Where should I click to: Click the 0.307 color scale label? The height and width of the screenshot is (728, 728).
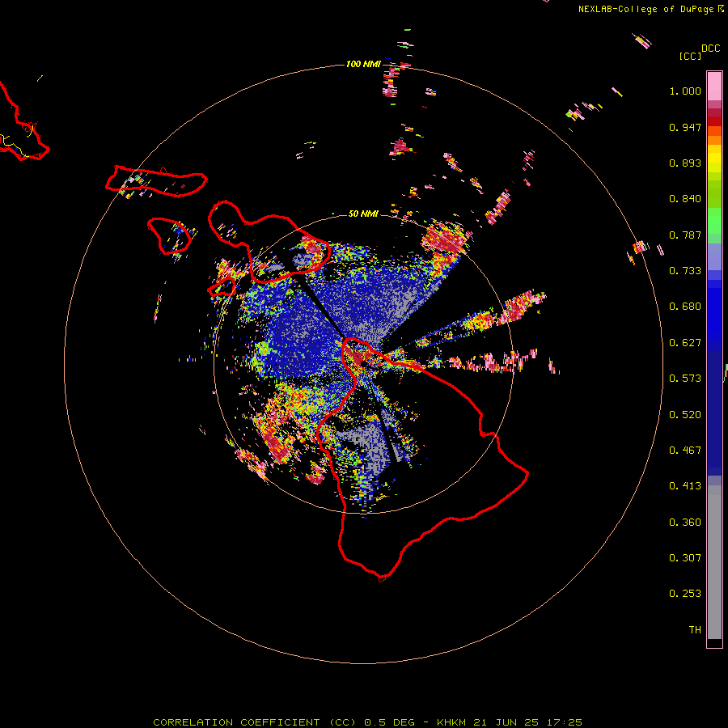685,558
